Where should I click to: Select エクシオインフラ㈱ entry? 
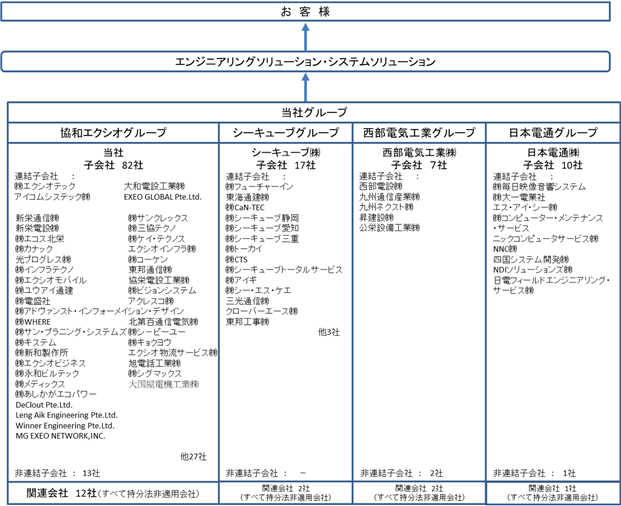[x=162, y=249]
